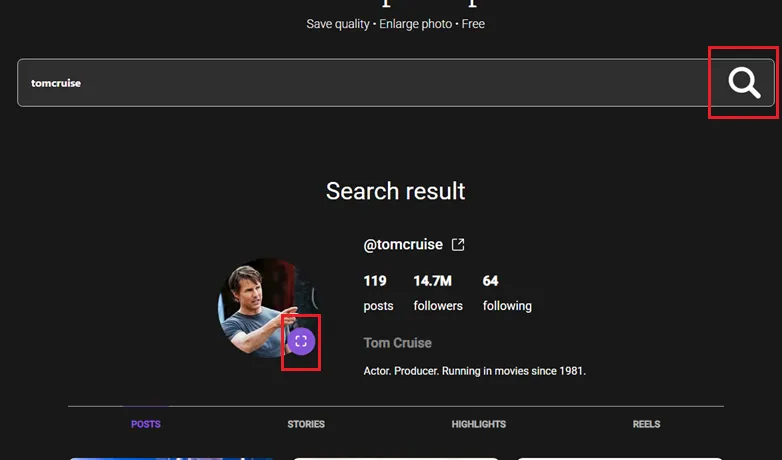Click the number 119 in profile stats
This screenshot has width=782, height=460.
point(375,281)
